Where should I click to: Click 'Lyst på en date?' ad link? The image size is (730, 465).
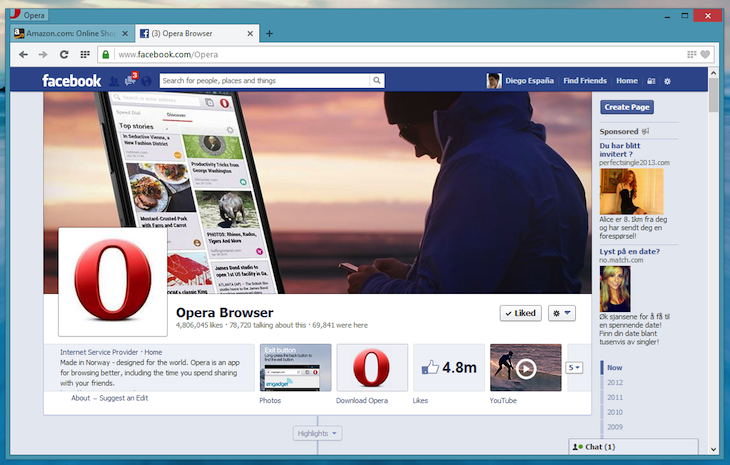(x=629, y=251)
